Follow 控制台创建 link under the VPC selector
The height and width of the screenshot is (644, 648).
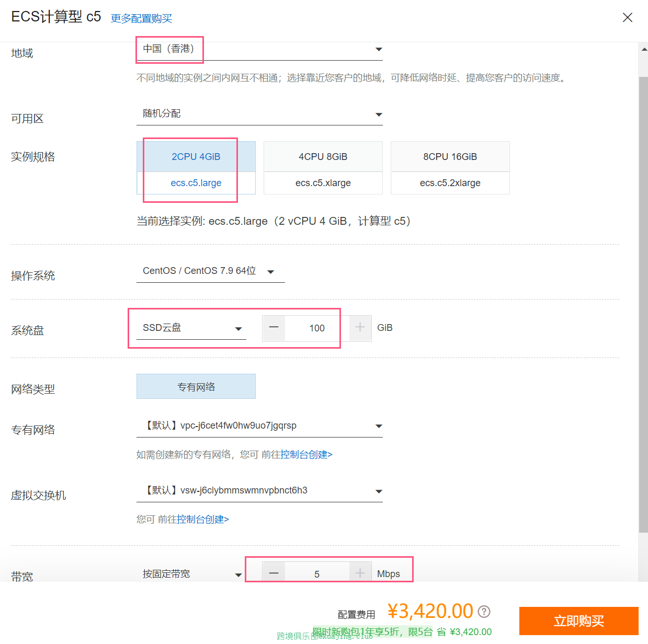tap(306, 455)
